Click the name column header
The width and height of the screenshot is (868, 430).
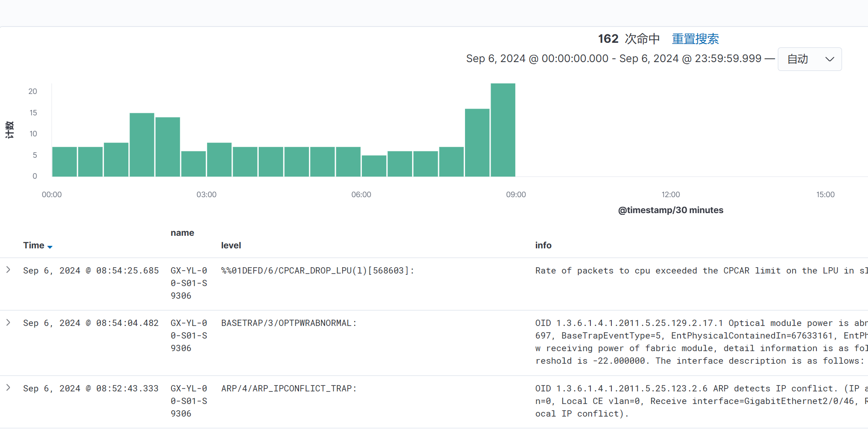click(x=182, y=233)
